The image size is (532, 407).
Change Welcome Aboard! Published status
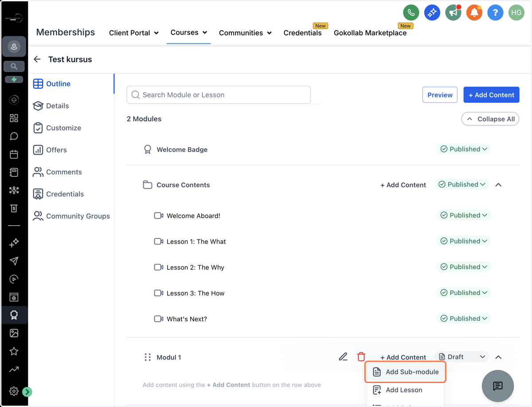pos(464,215)
